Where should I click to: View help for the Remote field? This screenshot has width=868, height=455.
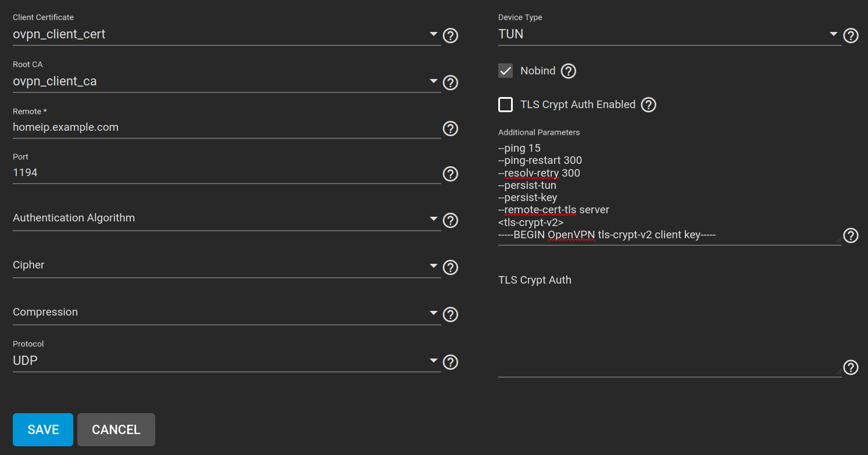(451, 128)
